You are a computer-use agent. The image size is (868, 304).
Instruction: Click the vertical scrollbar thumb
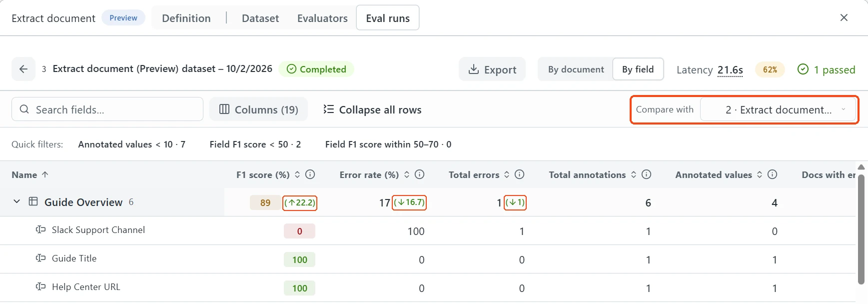pos(861,229)
